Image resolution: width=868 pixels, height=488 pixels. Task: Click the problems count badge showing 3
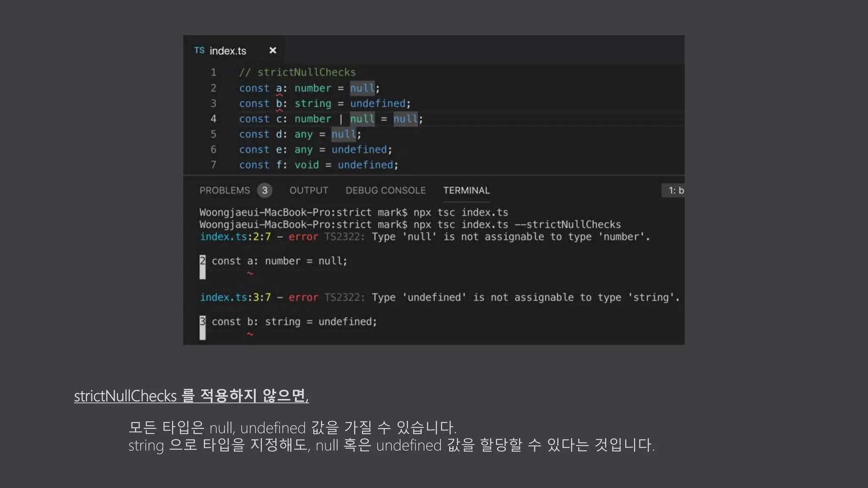coord(264,191)
